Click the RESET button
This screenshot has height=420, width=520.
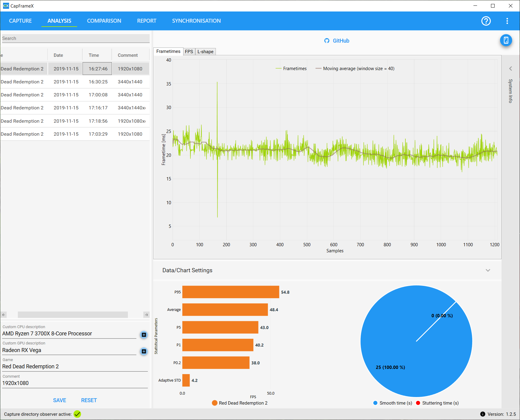point(89,400)
